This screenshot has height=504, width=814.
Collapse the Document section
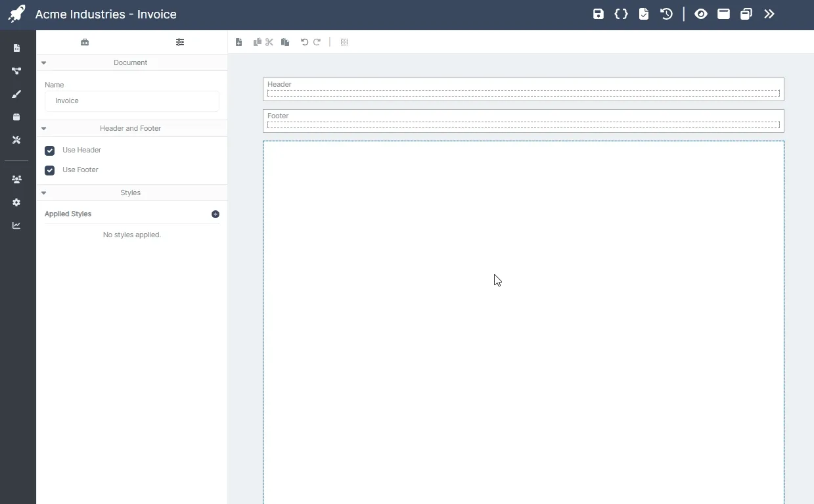pos(43,62)
